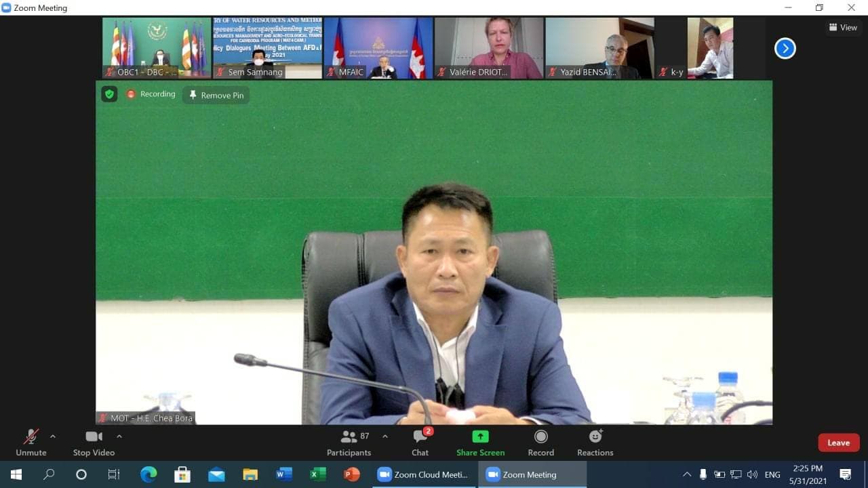The width and height of the screenshot is (868, 488).
Task: Click the green encryption shield icon
Action: click(109, 94)
